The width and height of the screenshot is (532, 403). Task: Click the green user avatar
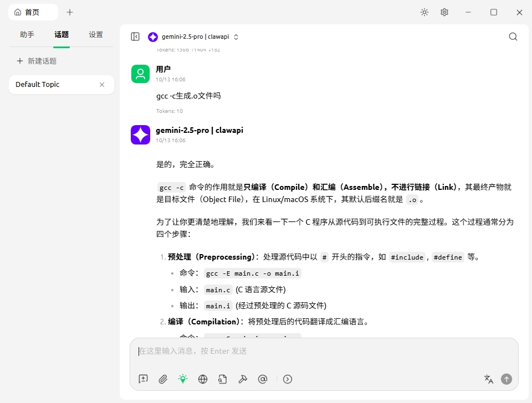(140, 74)
